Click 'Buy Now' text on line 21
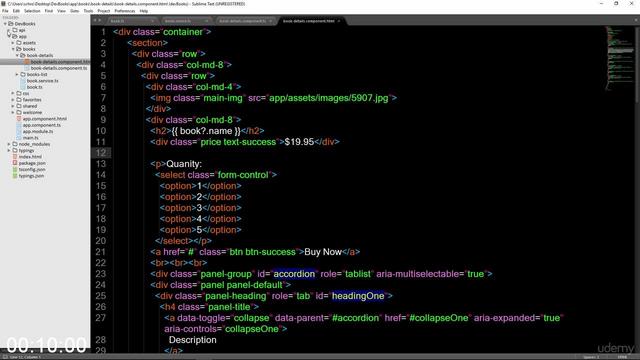 tap(323, 252)
